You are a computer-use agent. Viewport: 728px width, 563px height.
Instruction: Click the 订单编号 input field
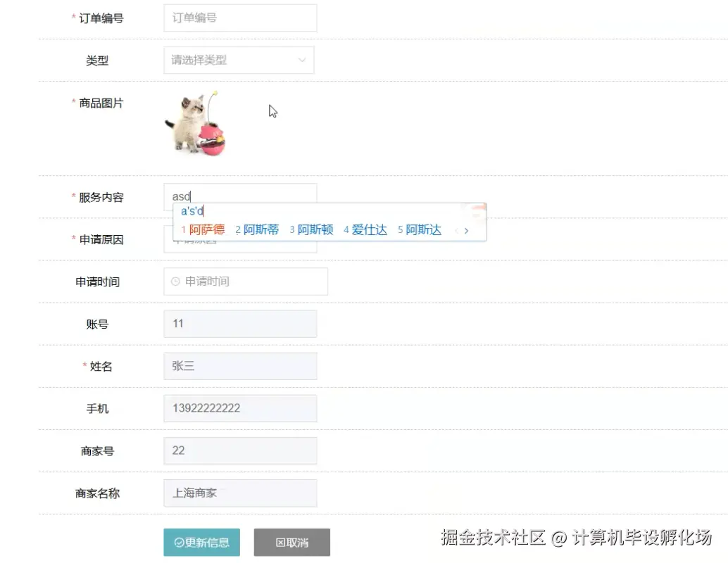click(239, 18)
